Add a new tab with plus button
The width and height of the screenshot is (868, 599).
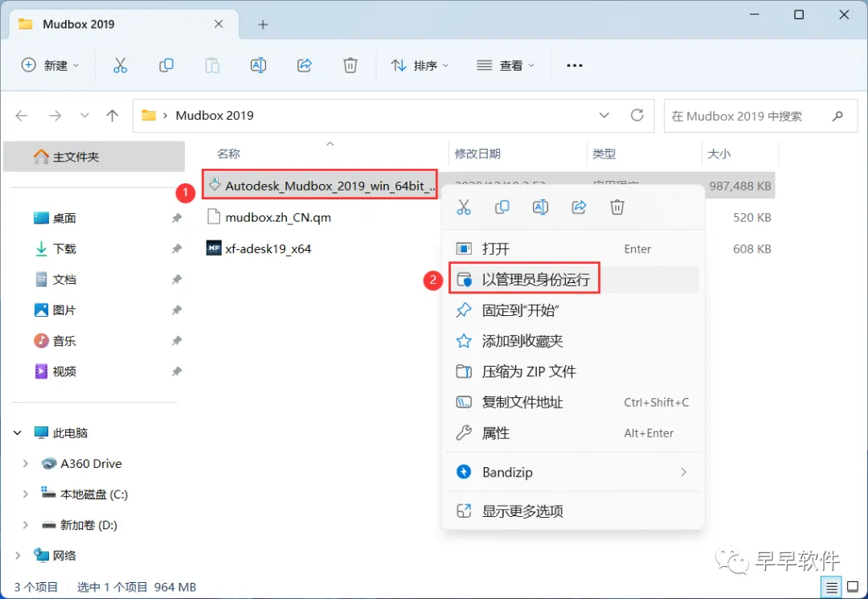pos(263,24)
